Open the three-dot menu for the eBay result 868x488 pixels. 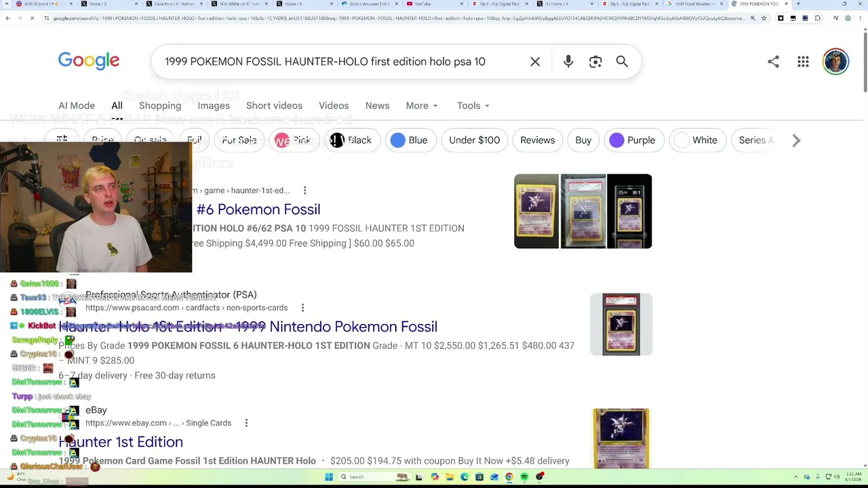(246, 423)
